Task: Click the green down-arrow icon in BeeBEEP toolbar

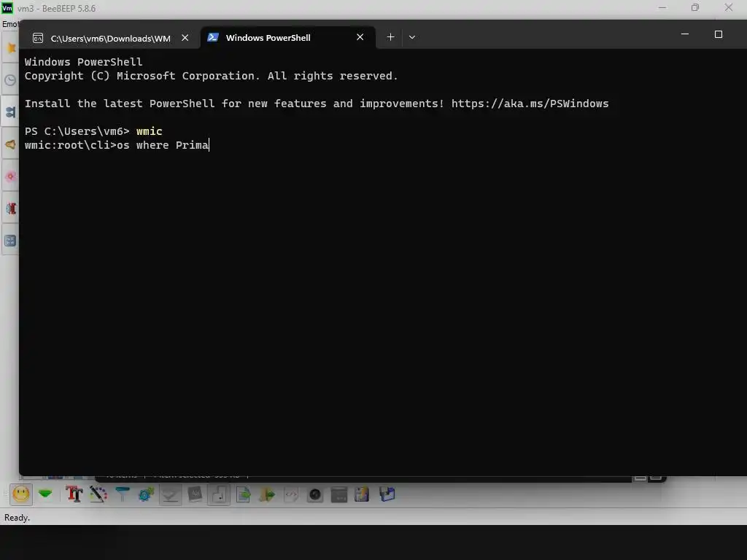Action: (45, 494)
